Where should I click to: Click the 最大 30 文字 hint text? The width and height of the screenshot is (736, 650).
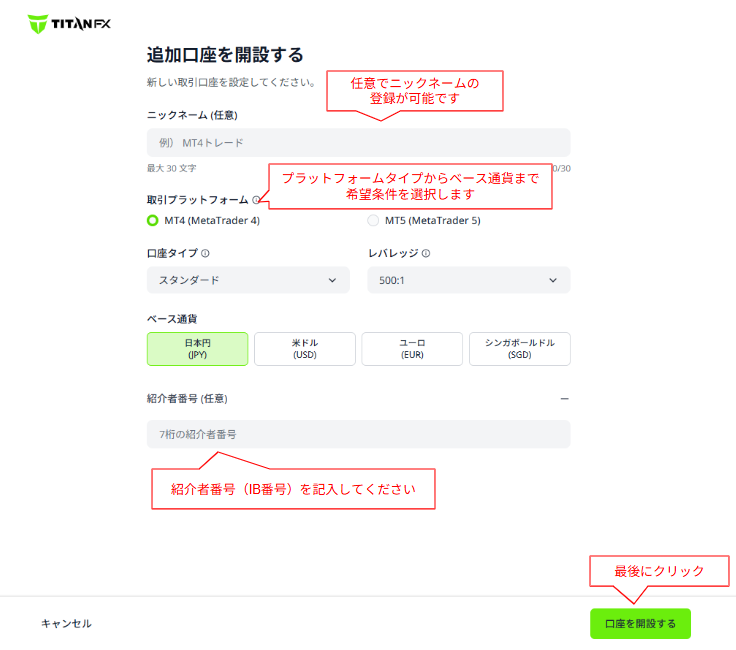point(171,168)
